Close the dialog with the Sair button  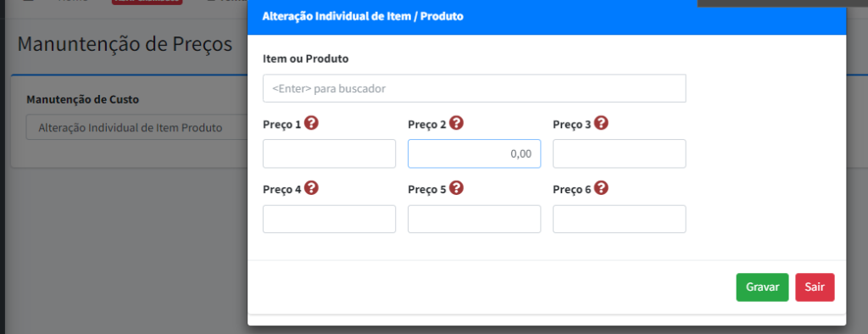tap(815, 287)
